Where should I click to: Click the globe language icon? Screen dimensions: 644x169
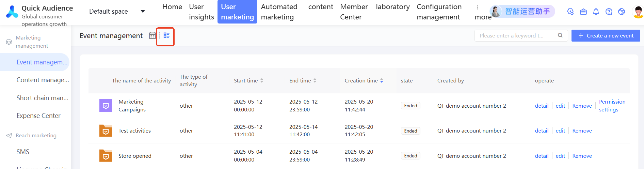point(622,12)
